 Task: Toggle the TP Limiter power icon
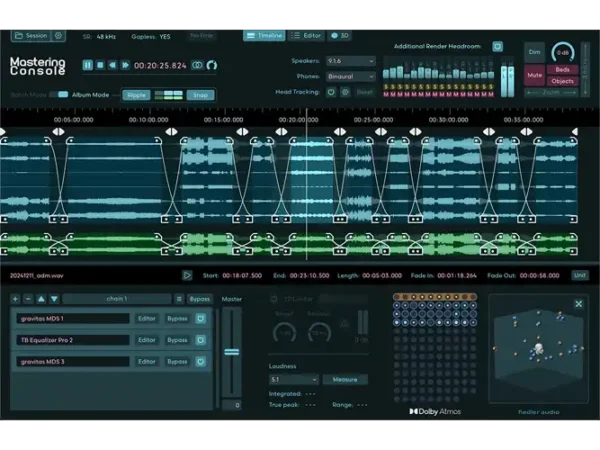[274, 299]
